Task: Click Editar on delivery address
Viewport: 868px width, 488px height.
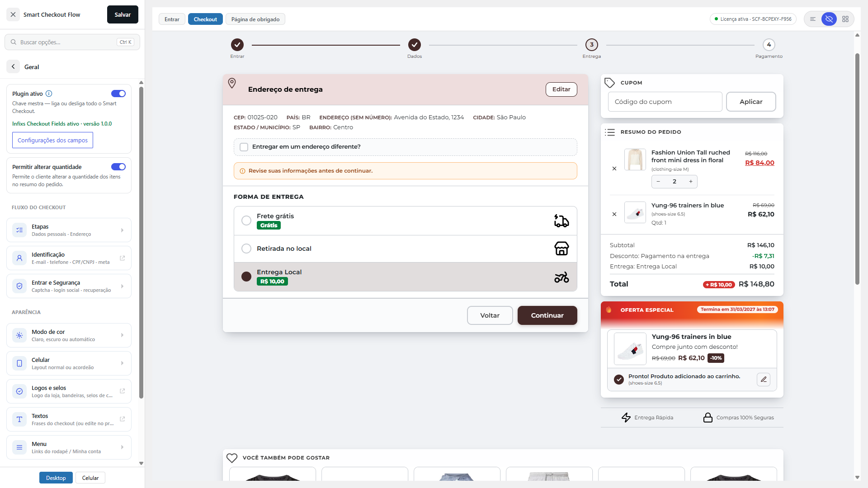Action: (x=561, y=89)
